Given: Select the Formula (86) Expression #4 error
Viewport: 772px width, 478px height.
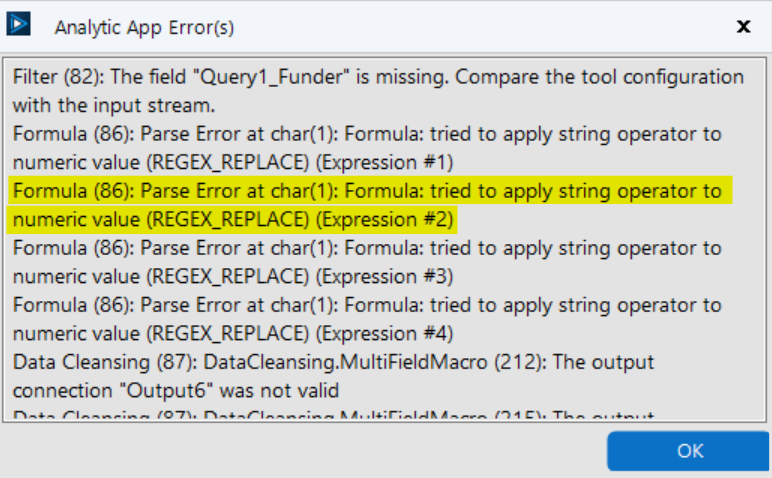Looking at the screenshot, I should 200,304.
